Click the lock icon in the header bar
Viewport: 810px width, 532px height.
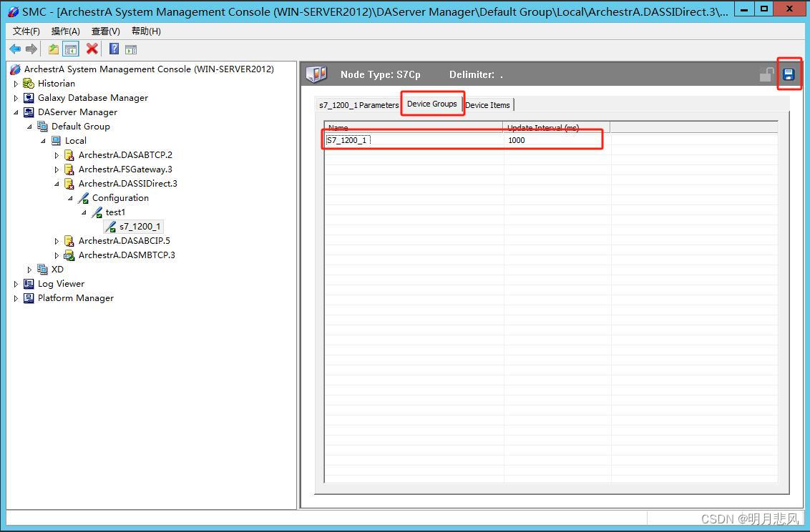pos(766,75)
